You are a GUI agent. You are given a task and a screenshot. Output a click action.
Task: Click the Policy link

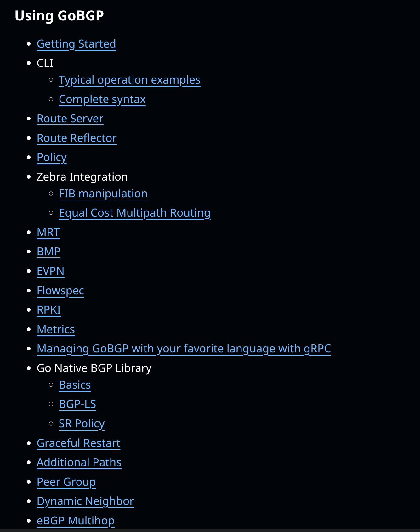(52, 157)
